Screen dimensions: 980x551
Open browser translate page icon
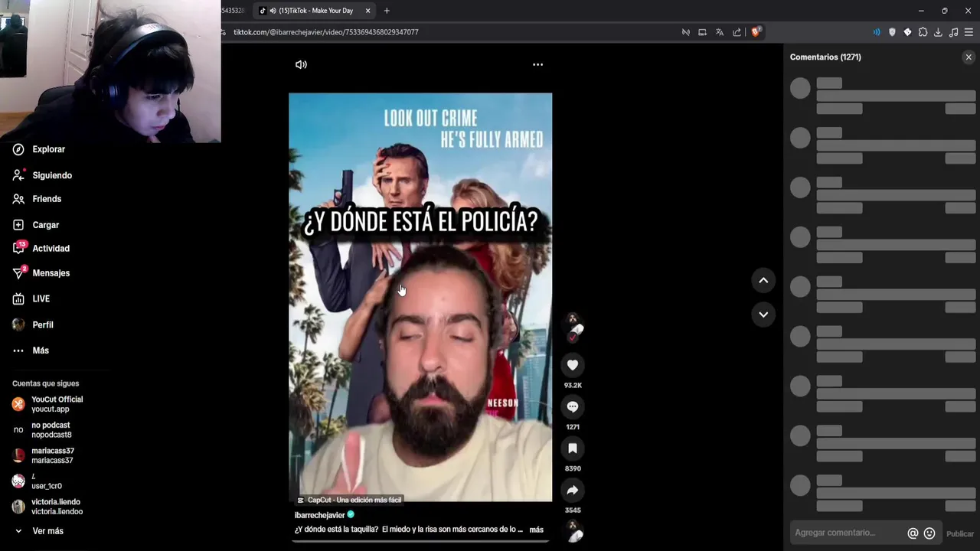point(720,32)
